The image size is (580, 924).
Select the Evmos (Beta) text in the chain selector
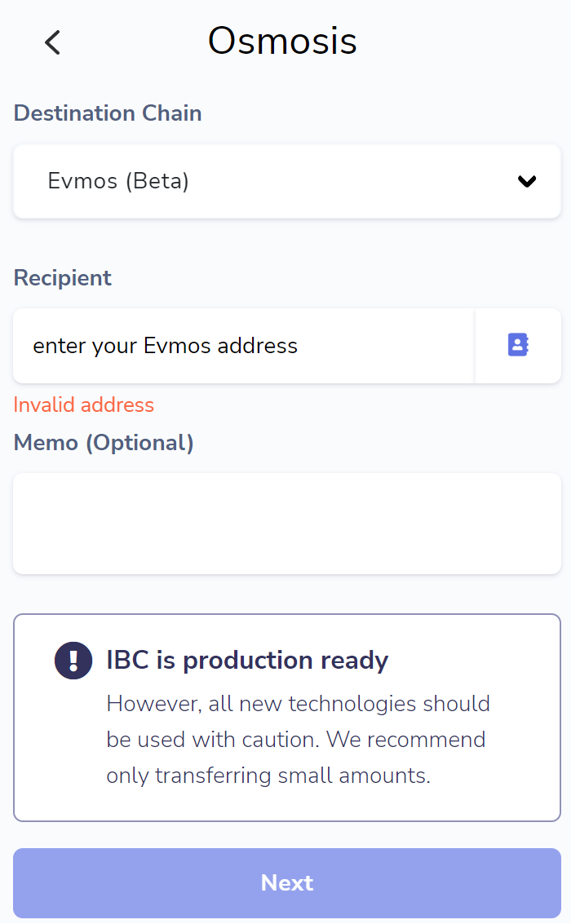(118, 181)
